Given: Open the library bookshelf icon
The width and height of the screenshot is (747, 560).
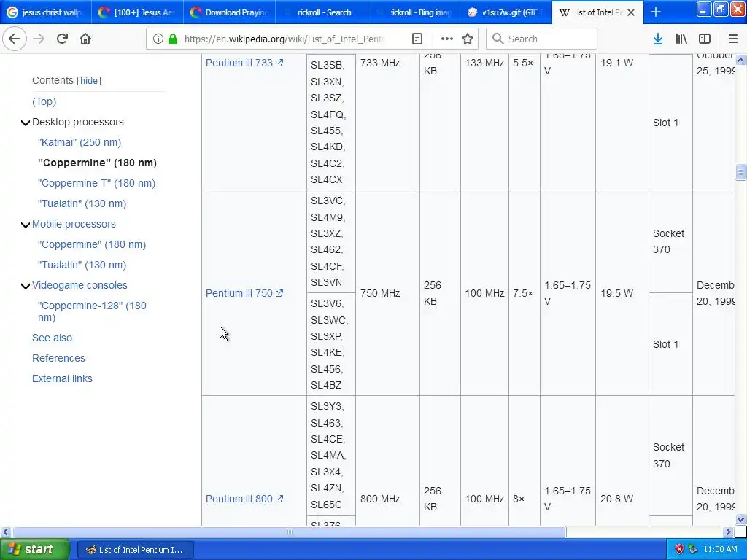Looking at the screenshot, I should point(681,39).
